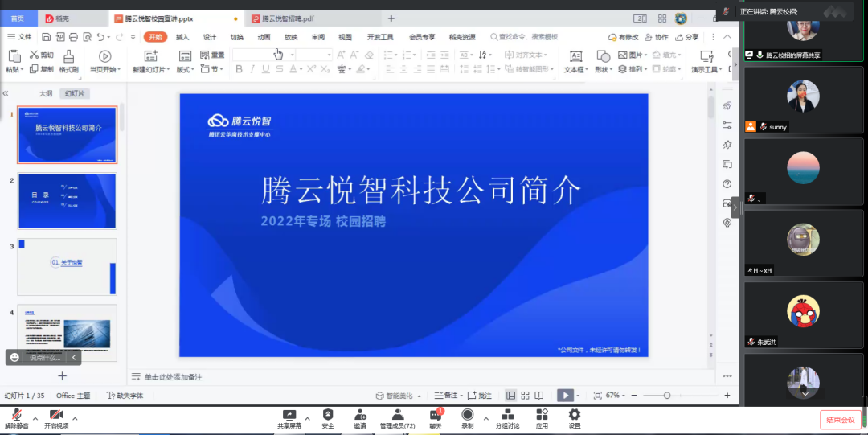Click the zoom in plus button
868x435 pixels.
(x=727, y=395)
